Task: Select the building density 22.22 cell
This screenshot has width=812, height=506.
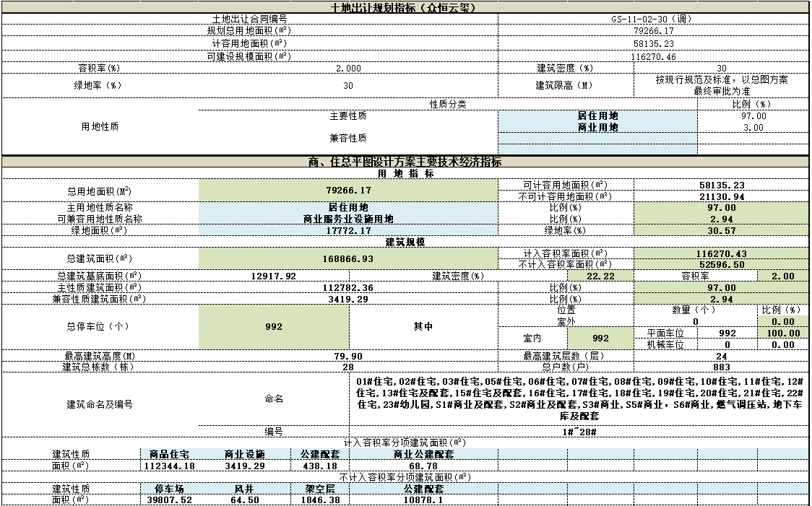Action: 601,276
